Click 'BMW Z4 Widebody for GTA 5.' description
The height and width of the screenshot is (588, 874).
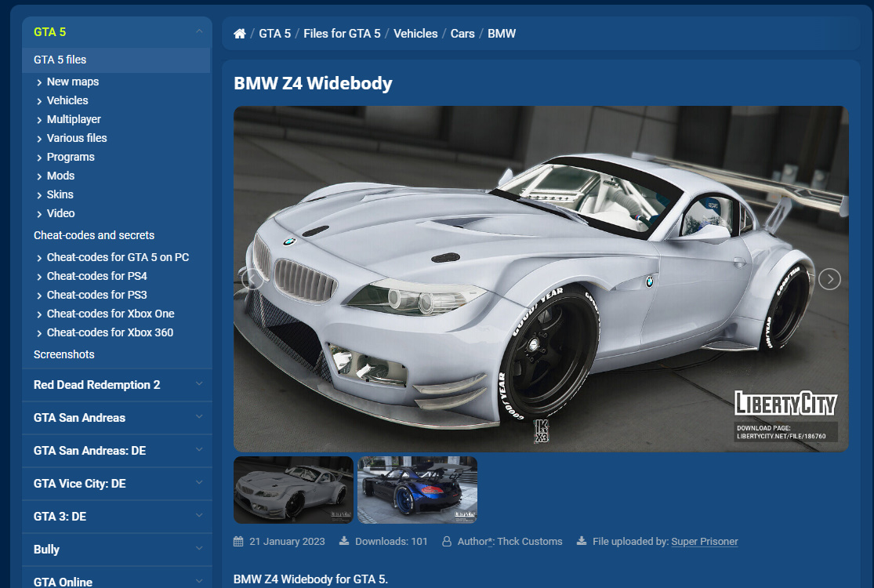coord(310,579)
